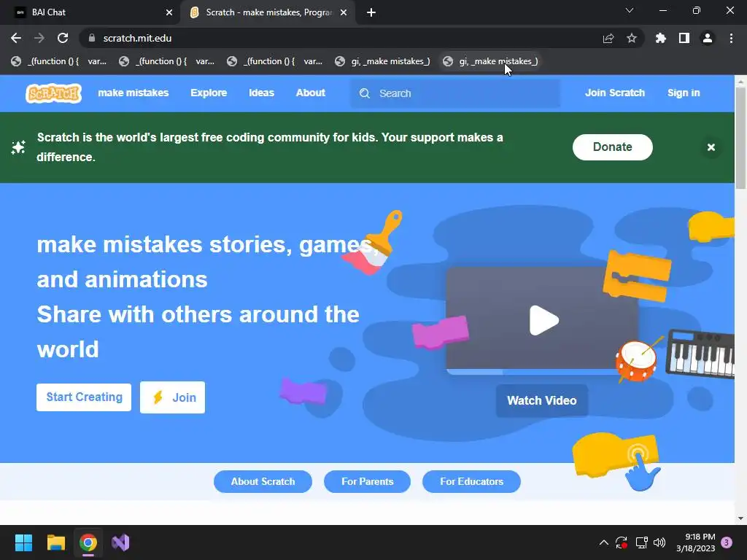The image size is (747, 560).
Task: Close the Scratch tab
Action: [344, 12]
